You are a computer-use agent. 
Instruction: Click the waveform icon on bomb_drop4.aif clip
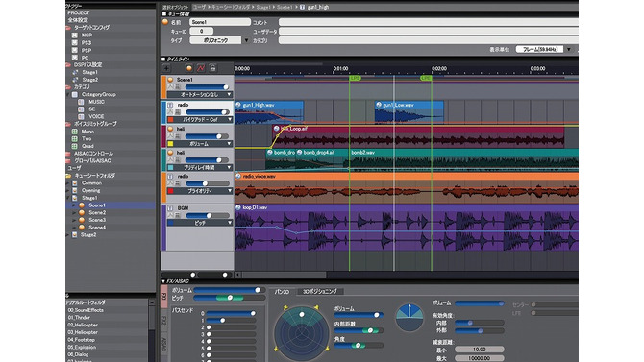click(x=299, y=153)
